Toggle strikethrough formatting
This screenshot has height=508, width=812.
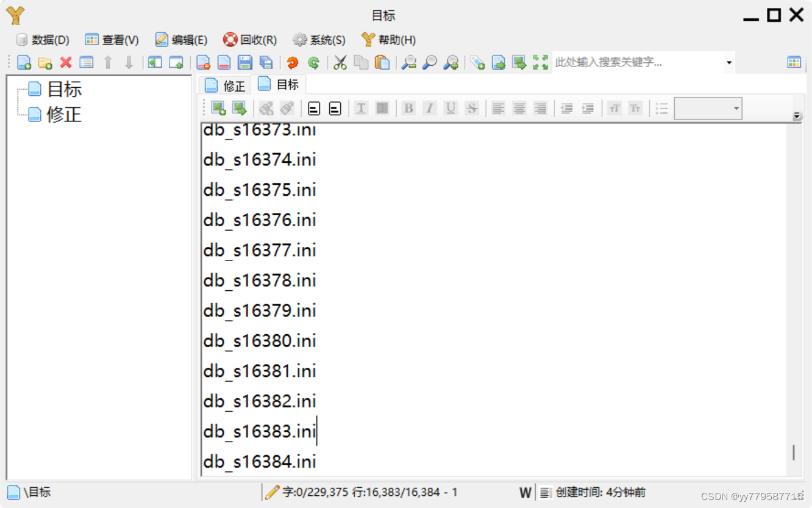tap(471, 109)
